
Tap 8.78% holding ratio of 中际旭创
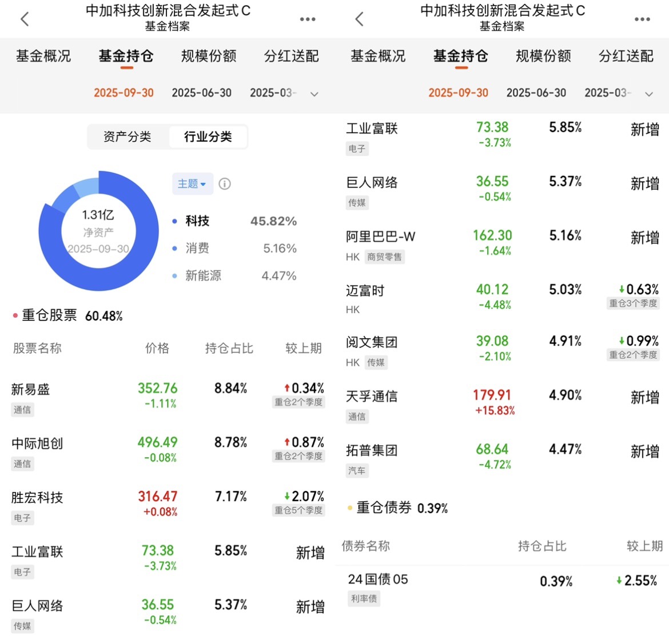point(231,442)
